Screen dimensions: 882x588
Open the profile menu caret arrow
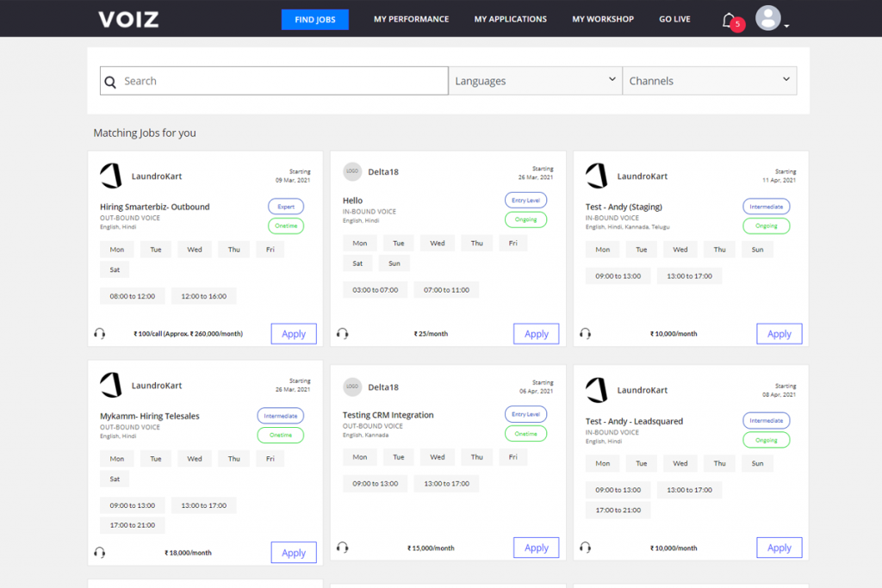coord(786,26)
